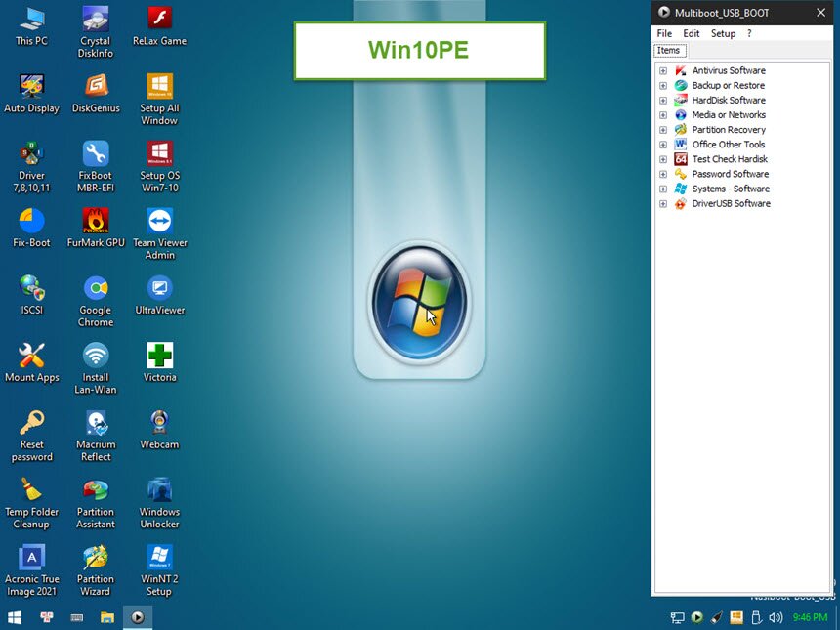The height and width of the screenshot is (630, 840).
Task: Select the Backup or Restore label
Action: [728, 86]
